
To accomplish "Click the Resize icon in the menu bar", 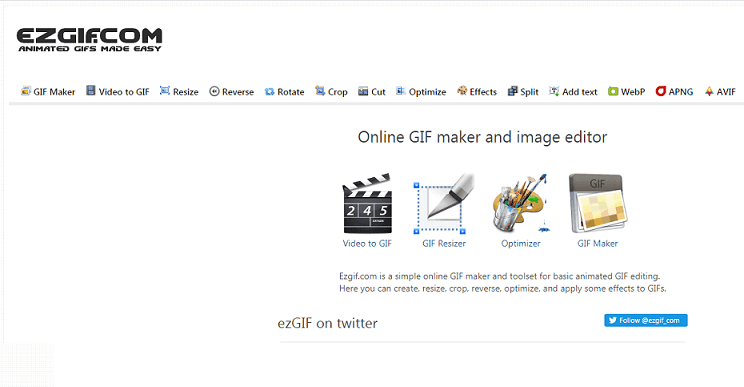I will click(x=165, y=90).
